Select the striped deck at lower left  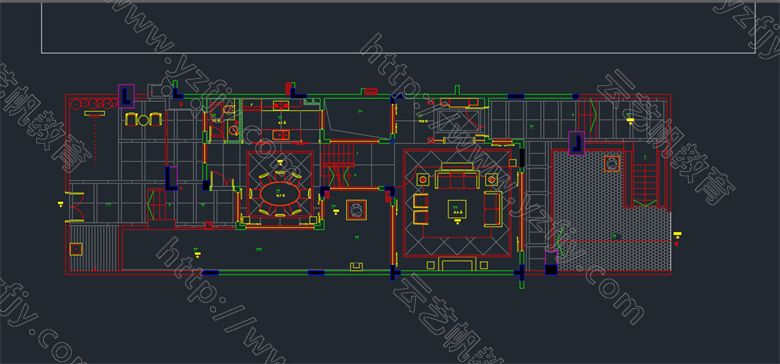point(94,248)
